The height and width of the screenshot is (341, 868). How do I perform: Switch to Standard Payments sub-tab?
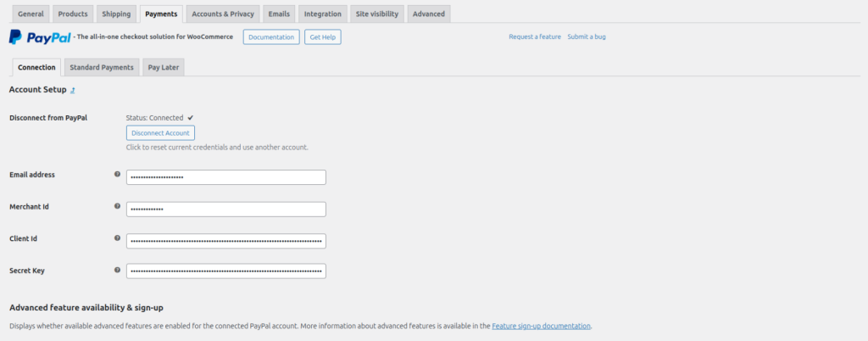pyautogui.click(x=102, y=68)
